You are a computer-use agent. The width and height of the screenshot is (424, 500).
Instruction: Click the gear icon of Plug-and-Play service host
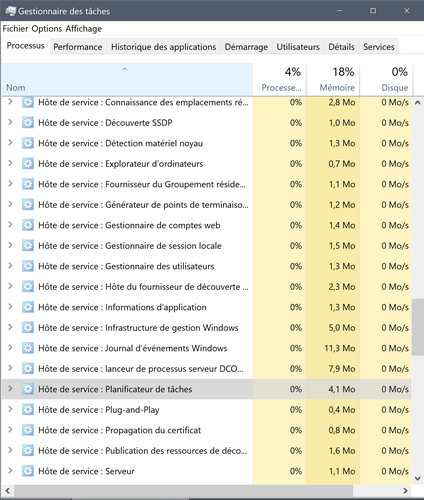[28, 409]
